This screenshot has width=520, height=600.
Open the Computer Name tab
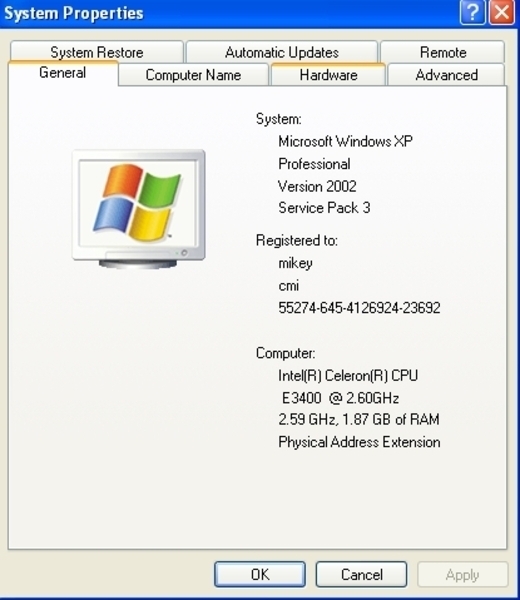pyautogui.click(x=193, y=75)
